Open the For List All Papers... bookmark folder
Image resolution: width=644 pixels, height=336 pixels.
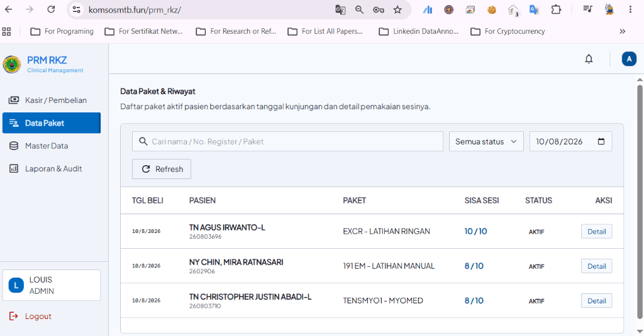(x=325, y=31)
